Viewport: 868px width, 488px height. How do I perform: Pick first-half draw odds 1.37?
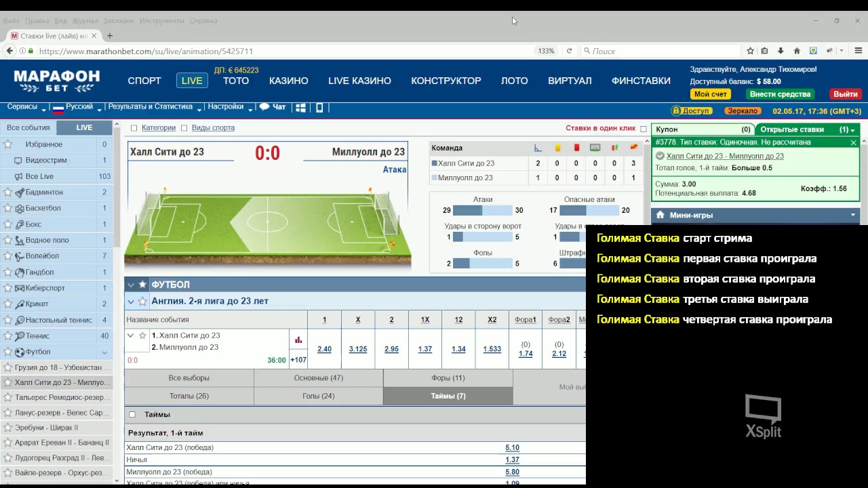(512, 460)
